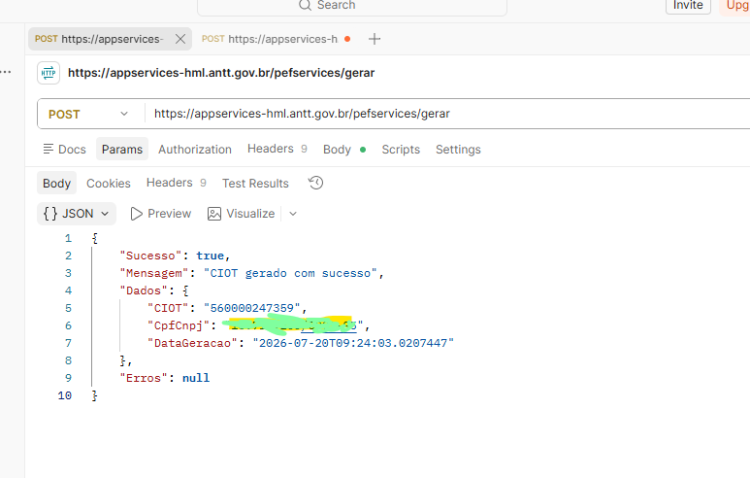Click the Upgrade button
Screen dimensions: 750x478
(x=735, y=5)
